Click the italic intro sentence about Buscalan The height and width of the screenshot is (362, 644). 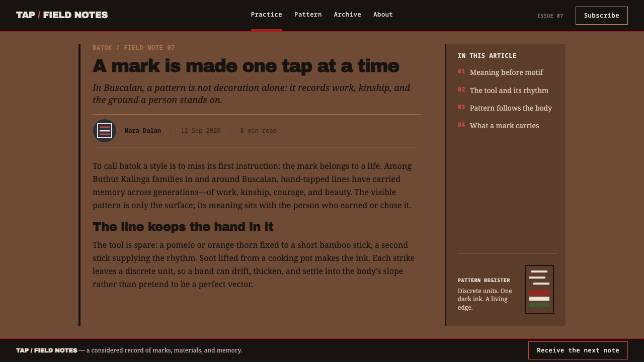pos(252,94)
